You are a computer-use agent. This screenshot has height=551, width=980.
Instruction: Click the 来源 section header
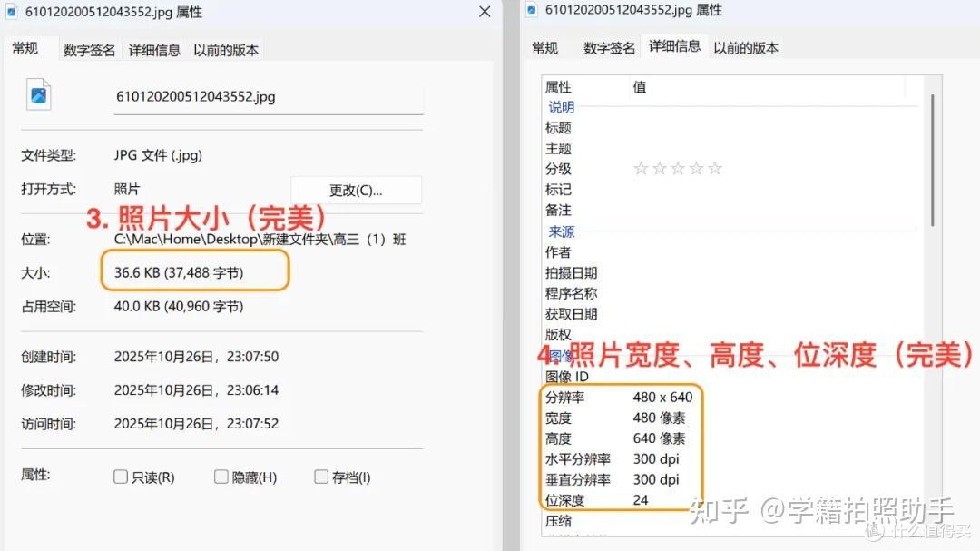(x=561, y=232)
